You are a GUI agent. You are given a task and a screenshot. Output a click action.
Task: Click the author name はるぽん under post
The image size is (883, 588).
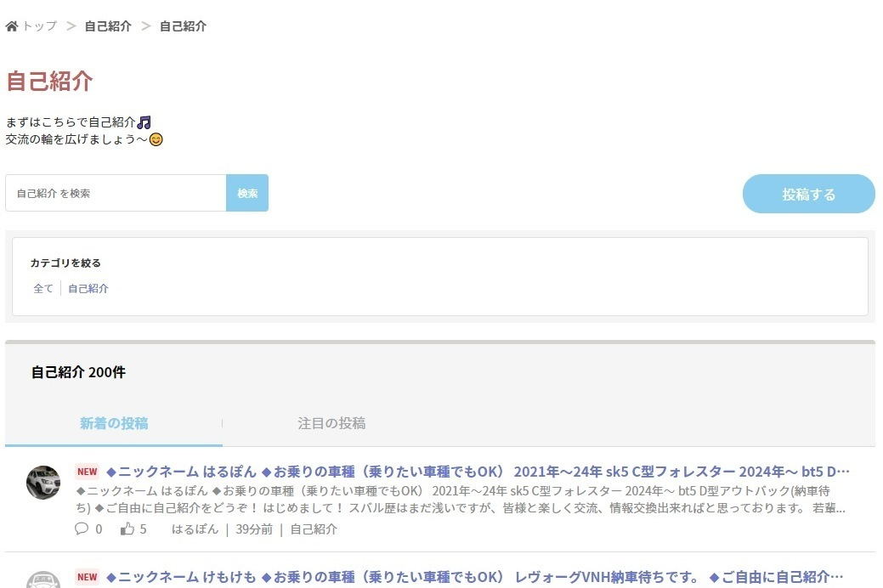(x=195, y=529)
